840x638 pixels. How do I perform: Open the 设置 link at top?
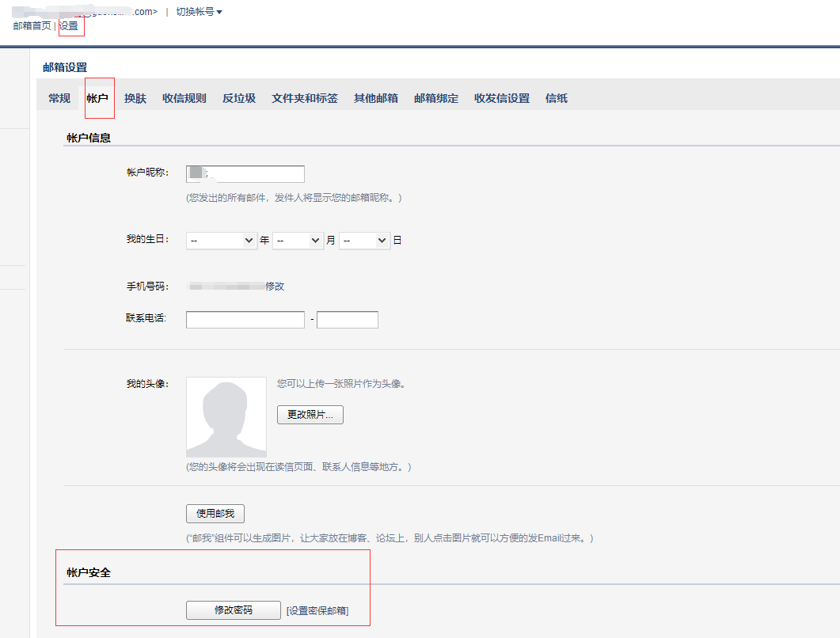pyautogui.click(x=69, y=25)
